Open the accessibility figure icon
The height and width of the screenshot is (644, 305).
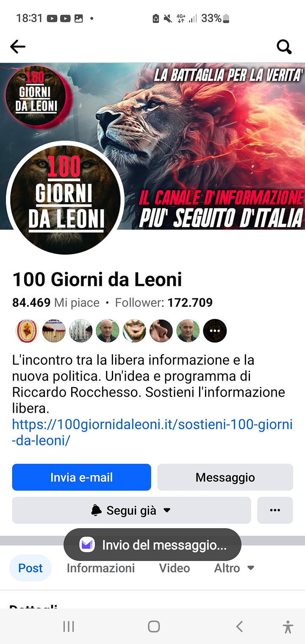point(288,626)
